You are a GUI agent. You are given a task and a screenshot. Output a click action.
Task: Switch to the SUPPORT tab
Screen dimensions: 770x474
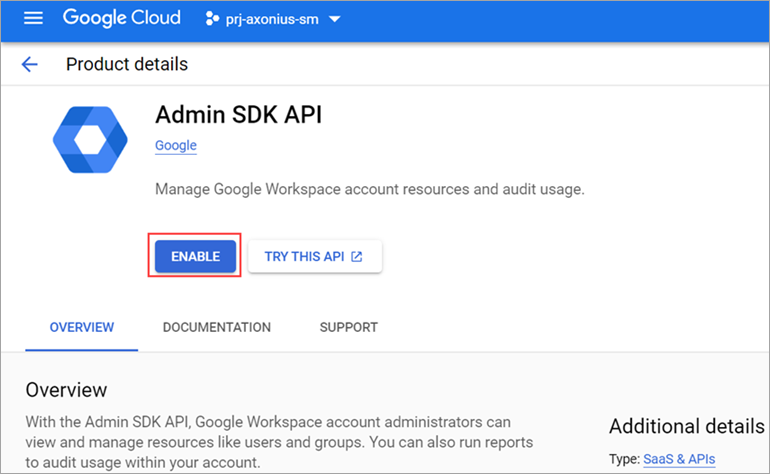tap(349, 327)
